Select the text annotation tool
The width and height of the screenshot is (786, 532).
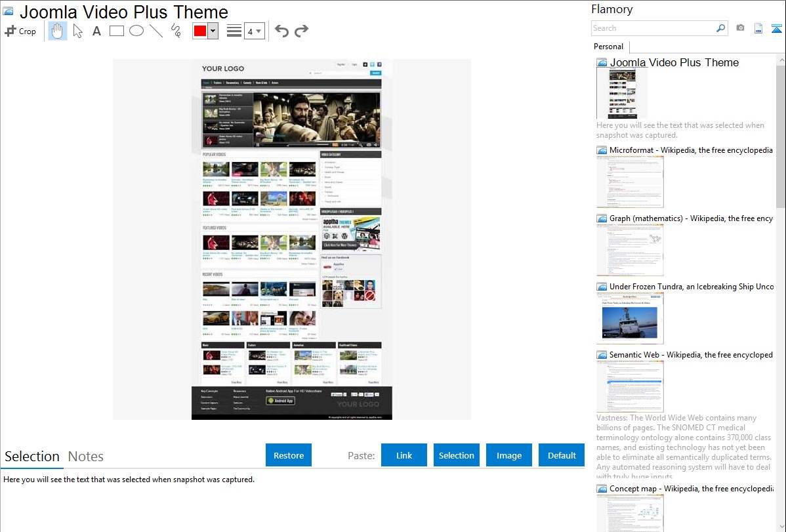[x=96, y=31]
